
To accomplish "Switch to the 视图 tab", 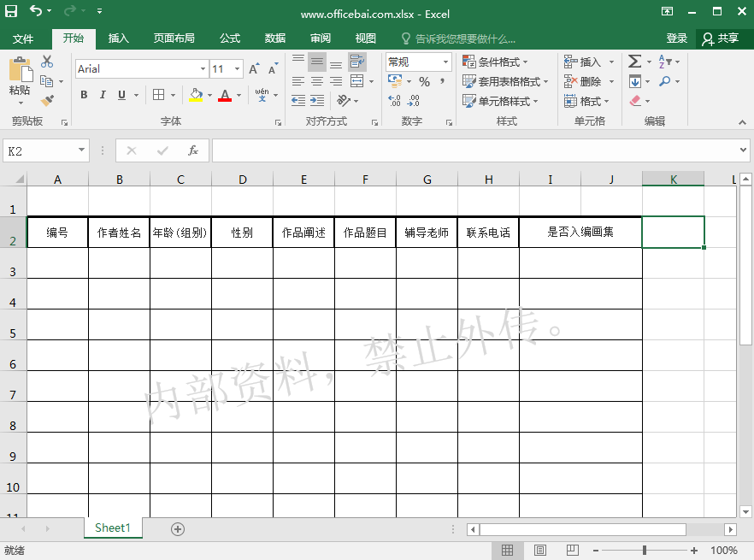I will 366,38.
